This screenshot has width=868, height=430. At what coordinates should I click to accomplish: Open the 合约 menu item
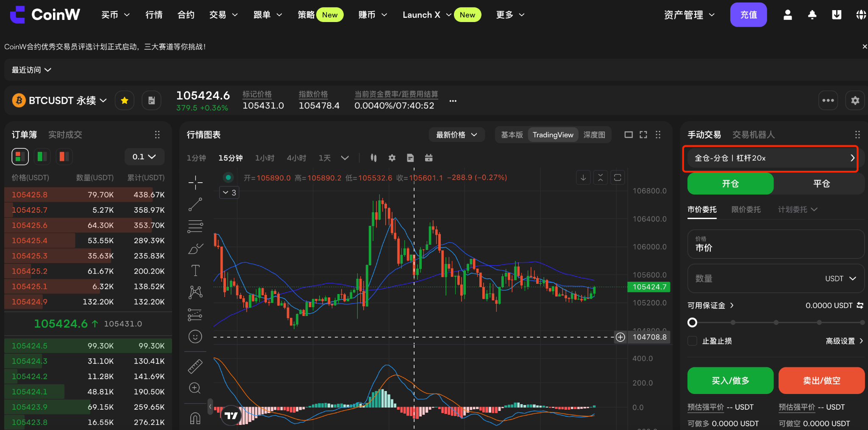click(x=186, y=15)
